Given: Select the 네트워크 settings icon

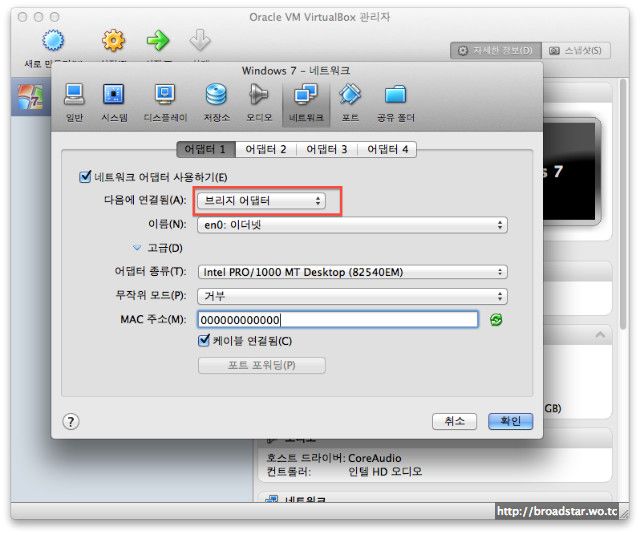Looking at the screenshot, I should (306, 102).
